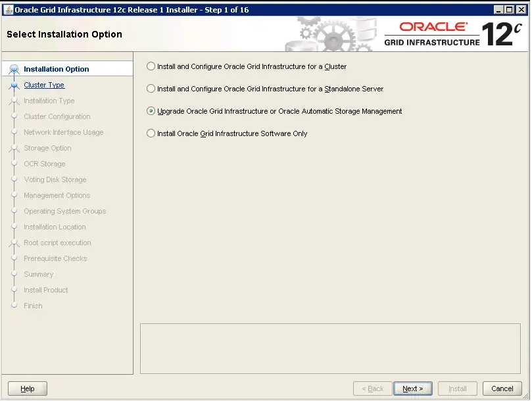Click the Prerequisite Checks step text

click(55, 258)
